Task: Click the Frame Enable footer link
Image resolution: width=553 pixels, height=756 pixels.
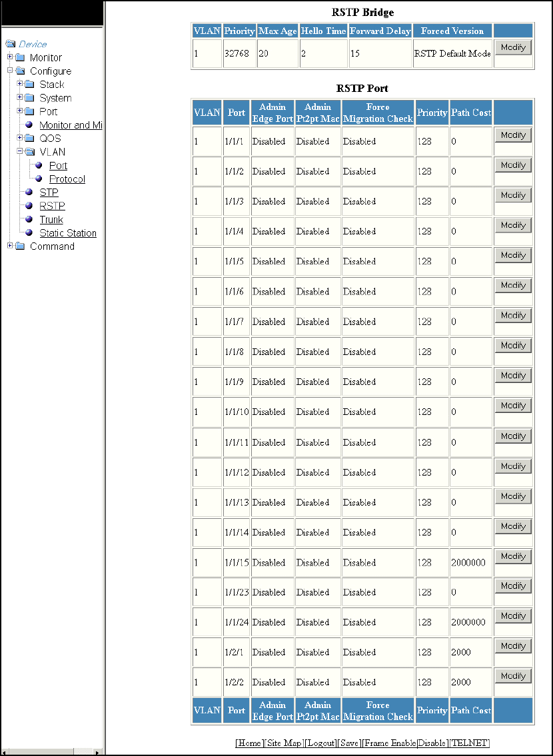Action: point(390,743)
